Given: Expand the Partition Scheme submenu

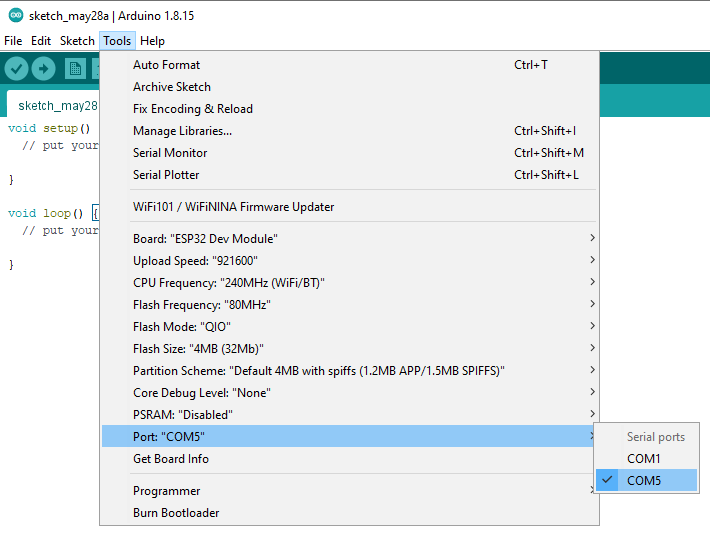Looking at the screenshot, I should click(x=350, y=371).
